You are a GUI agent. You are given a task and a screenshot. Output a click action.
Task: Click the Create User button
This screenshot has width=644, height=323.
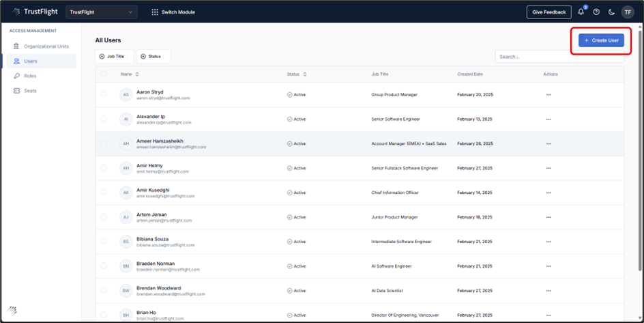tap(601, 40)
